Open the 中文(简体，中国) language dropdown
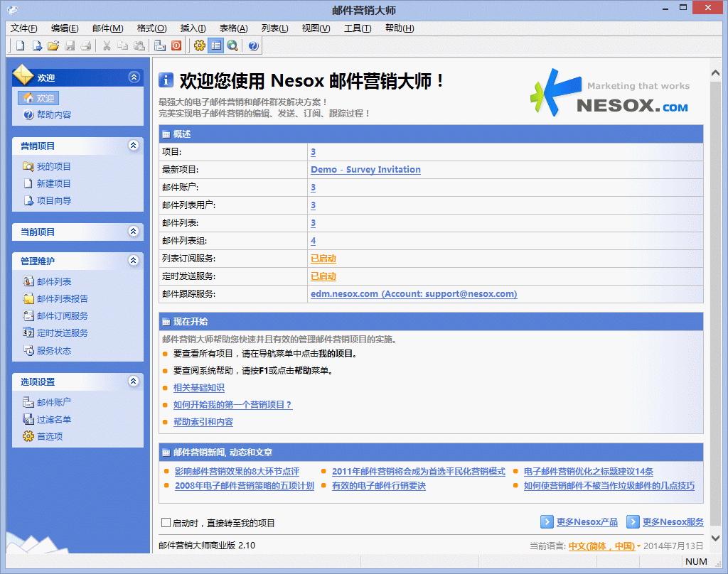The width and height of the screenshot is (728, 574). (x=604, y=546)
